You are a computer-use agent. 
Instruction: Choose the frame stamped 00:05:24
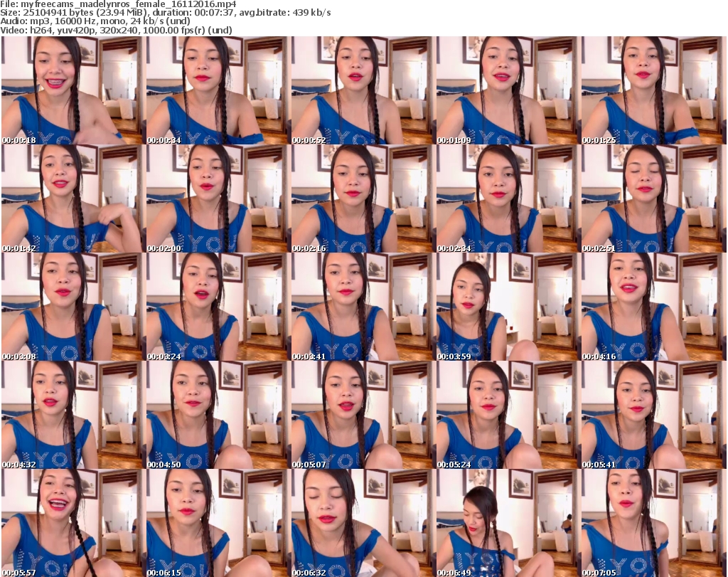click(508, 414)
